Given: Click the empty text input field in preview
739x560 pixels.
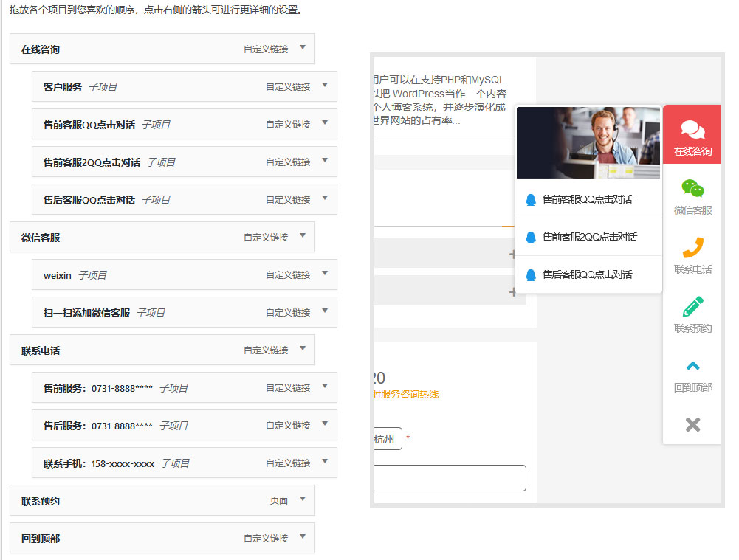Looking at the screenshot, I should tap(450, 478).
